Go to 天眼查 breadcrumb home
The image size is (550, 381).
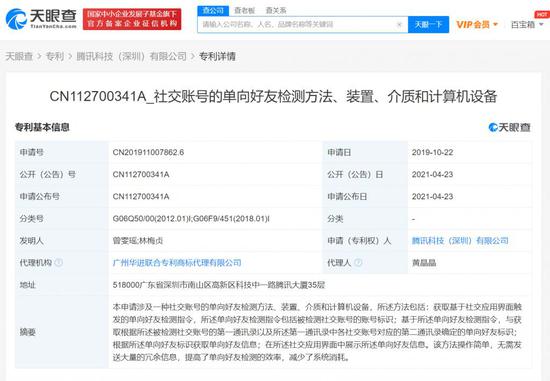19,56
